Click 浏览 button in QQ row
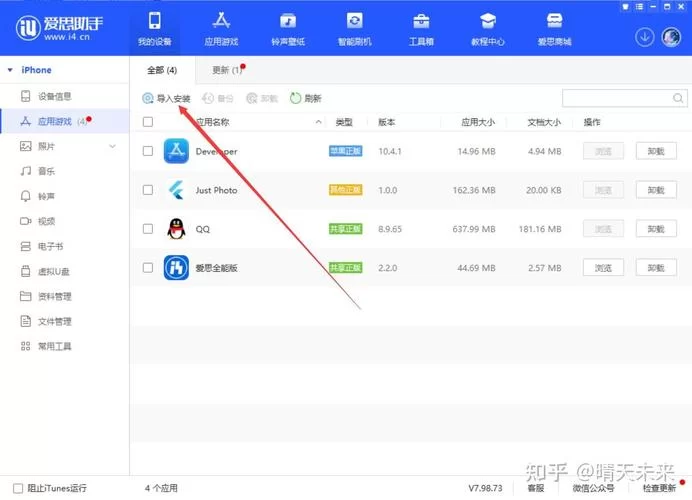The width and height of the screenshot is (692, 500). tap(603, 229)
